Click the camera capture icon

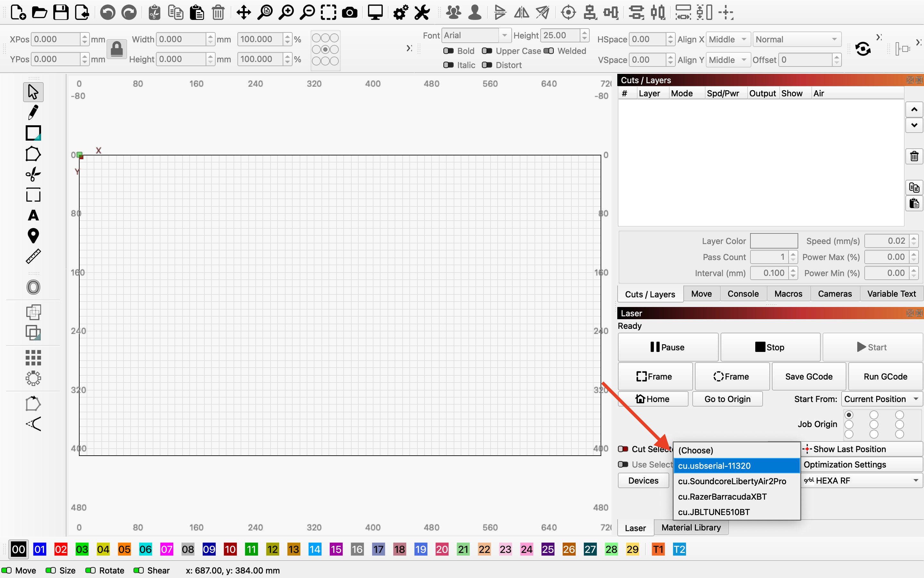349,13
